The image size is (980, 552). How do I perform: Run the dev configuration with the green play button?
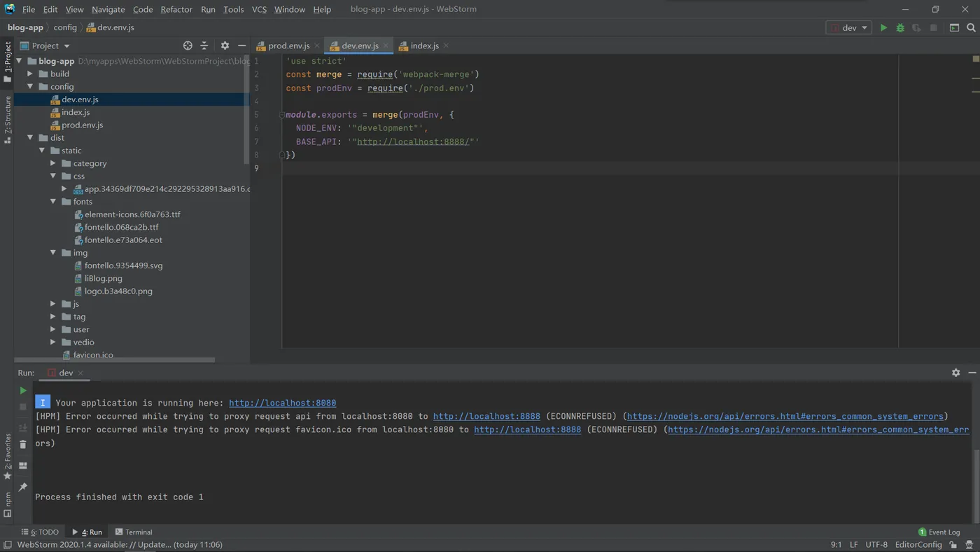click(883, 28)
